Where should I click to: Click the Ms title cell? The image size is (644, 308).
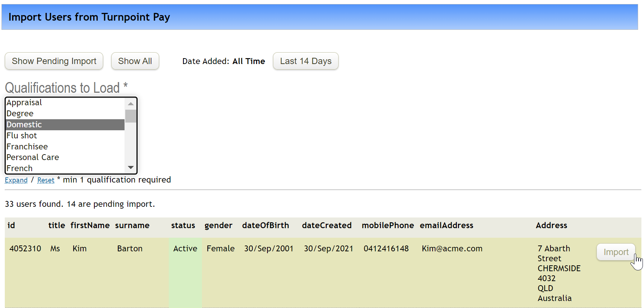click(x=55, y=249)
